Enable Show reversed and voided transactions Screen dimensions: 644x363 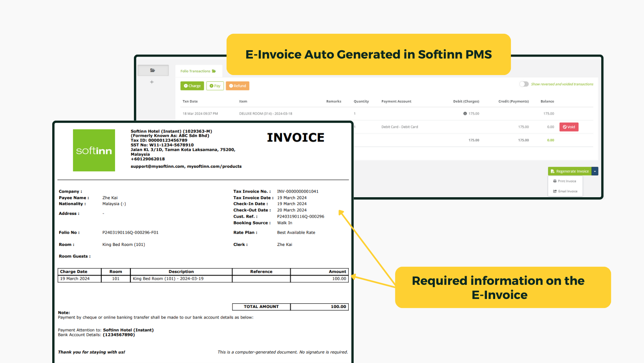[x=524, y=84]
